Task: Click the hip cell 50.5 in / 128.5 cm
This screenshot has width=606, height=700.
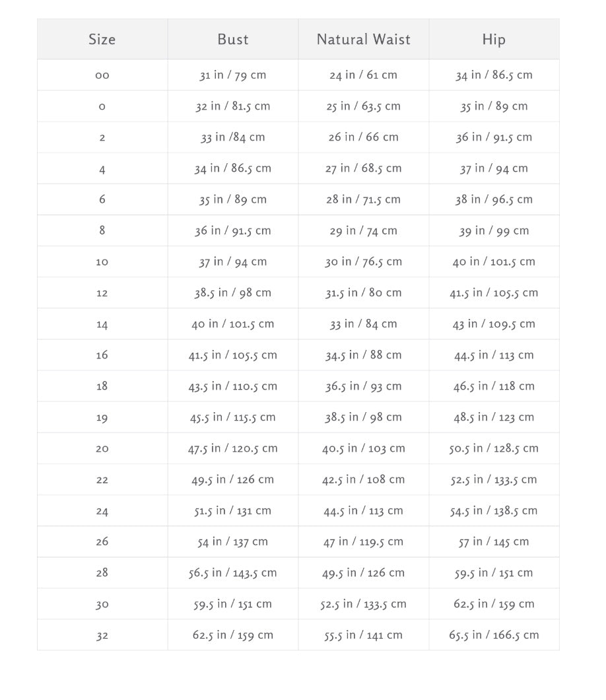Action: [494, 448]
